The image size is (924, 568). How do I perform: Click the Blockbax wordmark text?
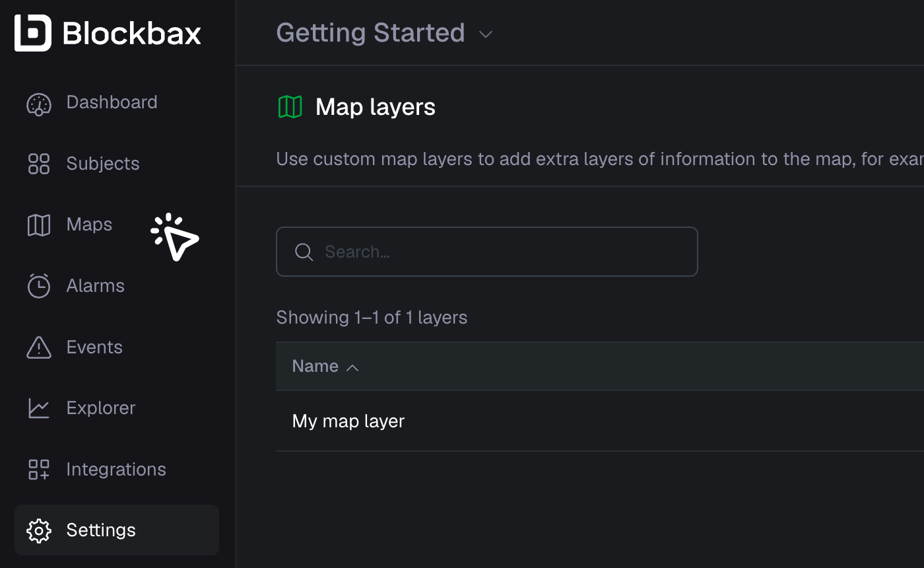(132, 33)
